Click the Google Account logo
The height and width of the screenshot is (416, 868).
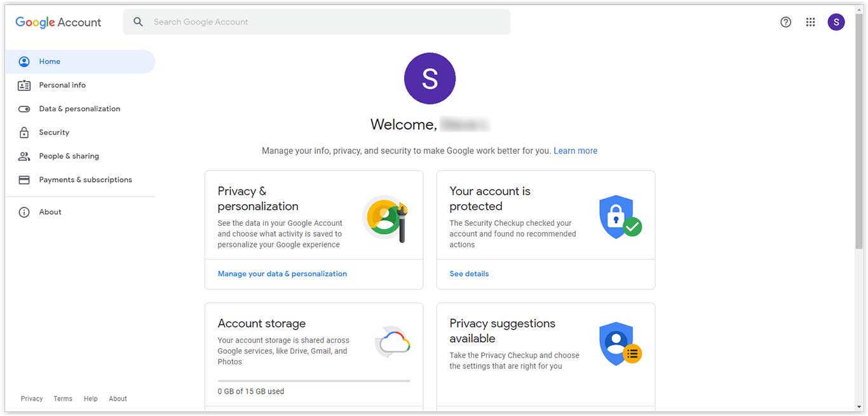58,22
